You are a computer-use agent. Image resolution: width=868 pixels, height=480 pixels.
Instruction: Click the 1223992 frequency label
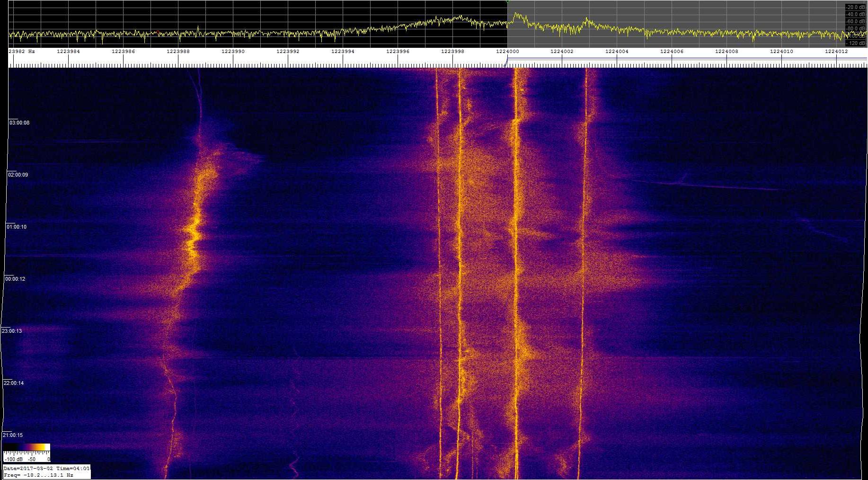coord(288,51)
